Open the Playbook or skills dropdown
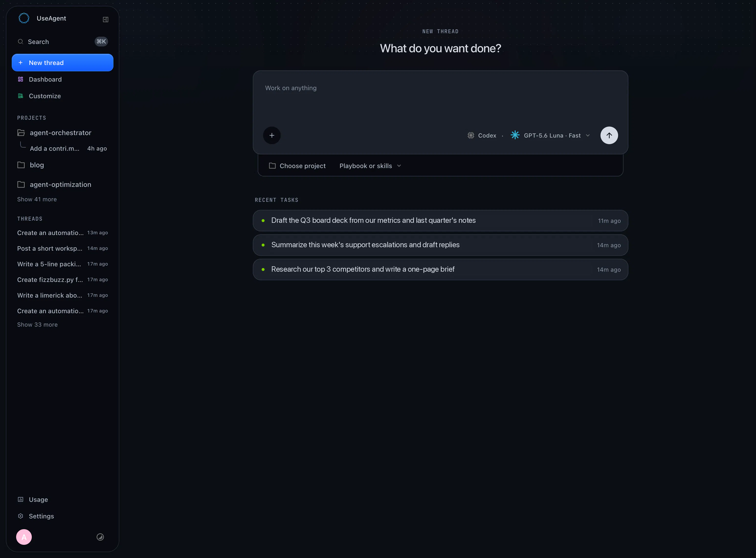The image size is (756, 558). point(370,166)
